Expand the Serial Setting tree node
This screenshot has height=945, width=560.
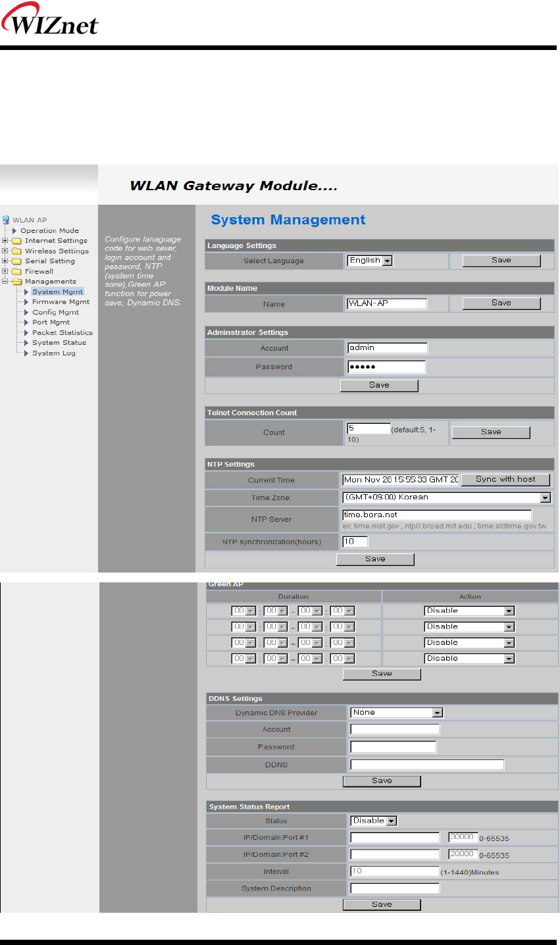pyautogui.click(x=5, y=261)
